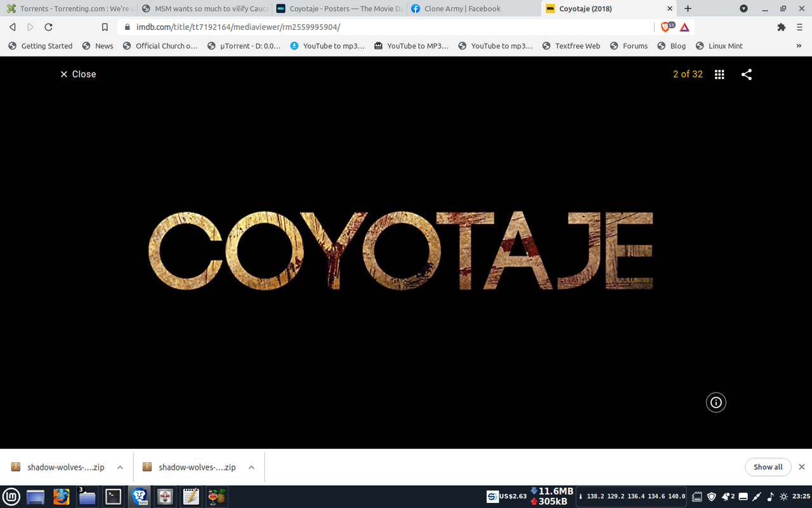Screen dimensions: 812x508
Task: Close the media viewer with the Close button
Action: (x=77, y=74)
